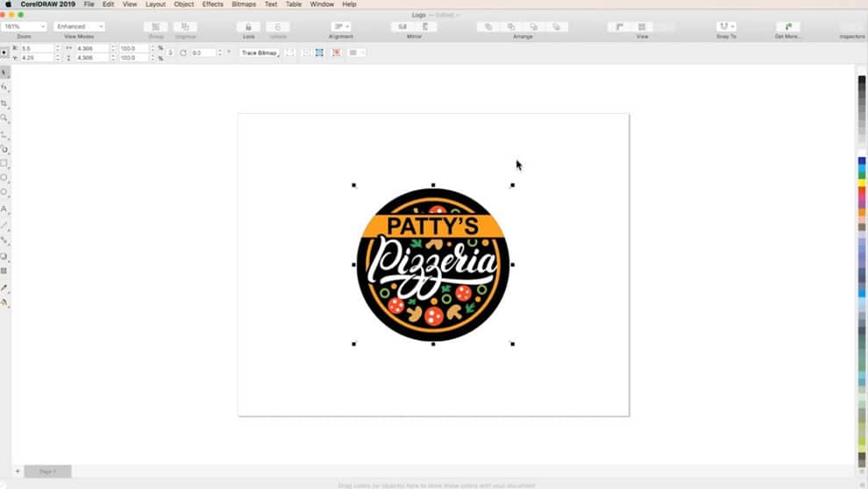Pick the Ellipse tool
Viewport: 868px width, 489px height.
click(4, 178)
